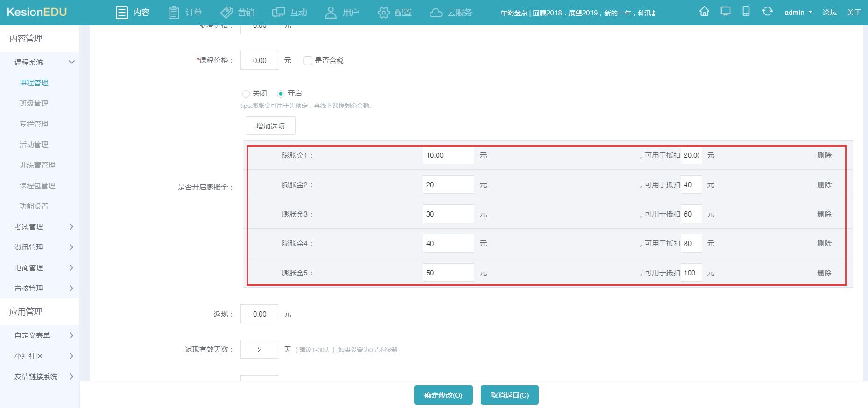The height and width of the screenshot is (408, 868).
Task: Expand the 考试管理 sidebar section
Action: click(40, 226)
